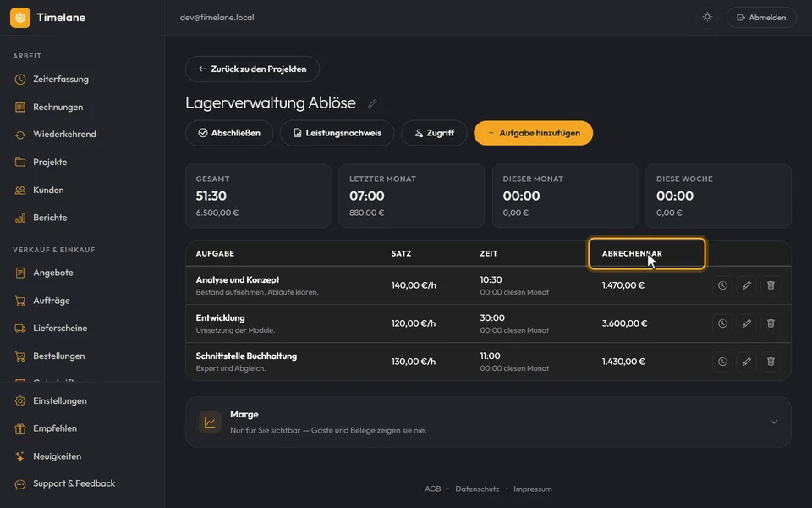Edit the Entwicklung task with pencil icon
The image size is (812, 508).
click(746, 323)
